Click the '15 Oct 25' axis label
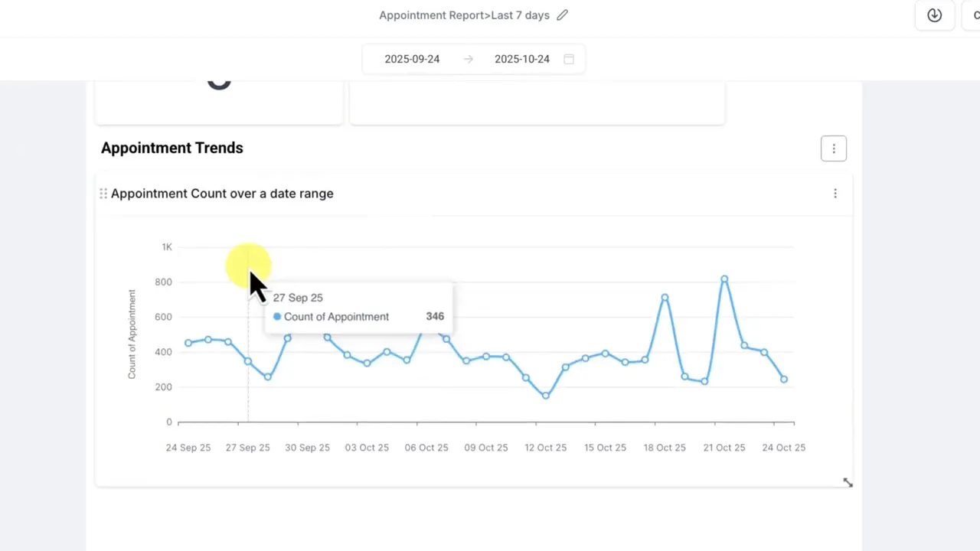Image resolution: width=980 pixels, height=551 pixels. click(x=606, y=448)
